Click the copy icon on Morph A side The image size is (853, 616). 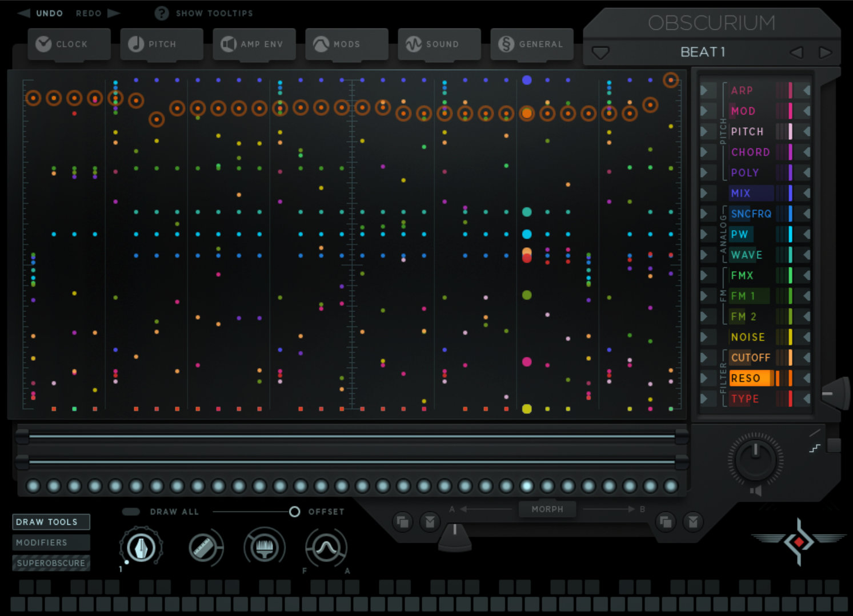pyautogui.click(x=403, y=521)
